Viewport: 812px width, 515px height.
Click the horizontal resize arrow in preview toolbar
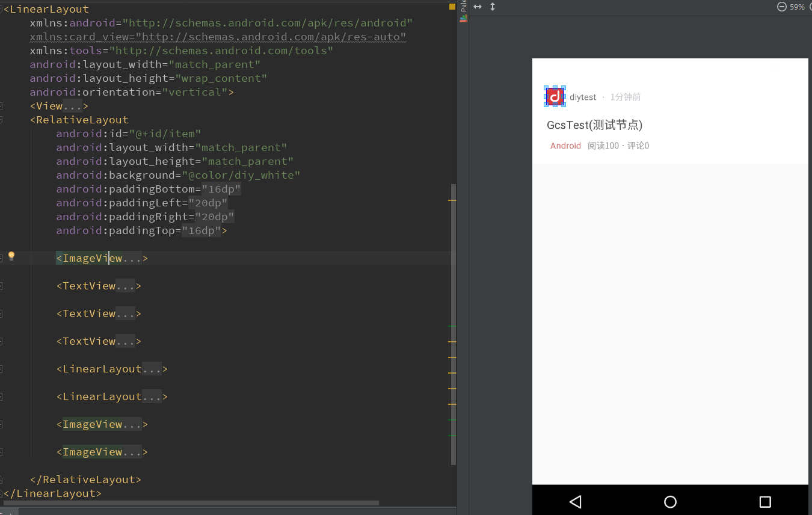[x=477, y=7]
